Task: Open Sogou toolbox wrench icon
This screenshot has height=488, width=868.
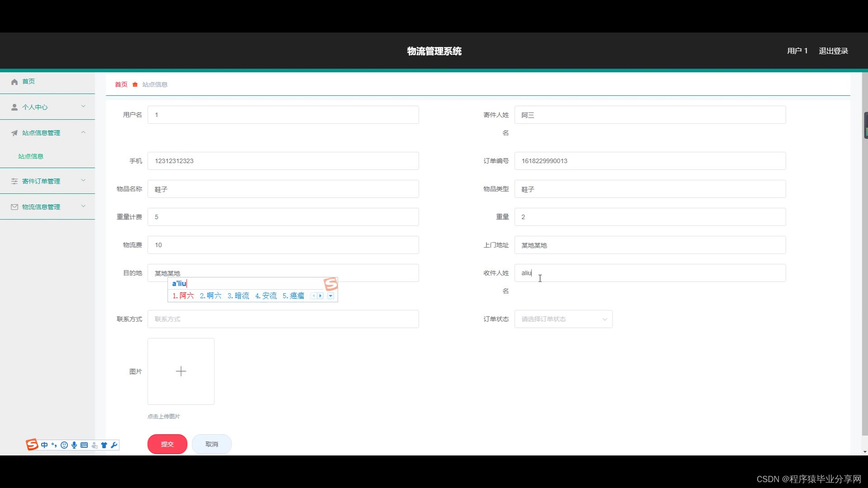Action: 114,445
